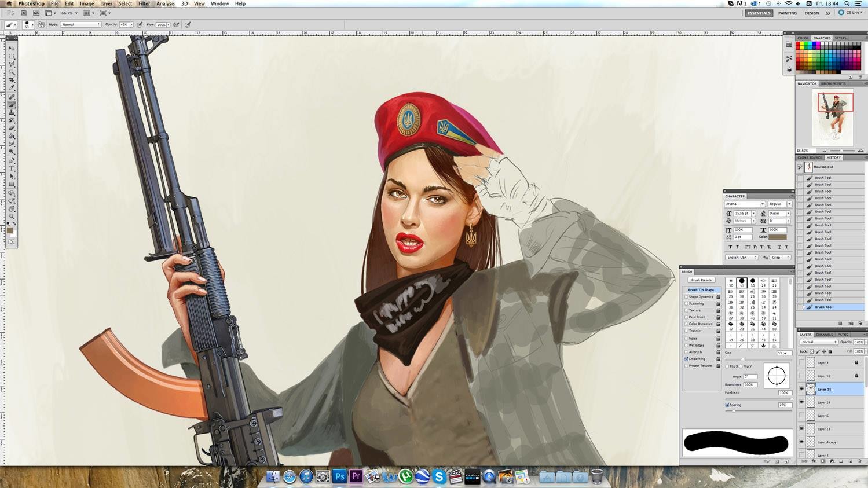Open the Filter menu
This screenshot has width=868, height=488.
(144, 3)
